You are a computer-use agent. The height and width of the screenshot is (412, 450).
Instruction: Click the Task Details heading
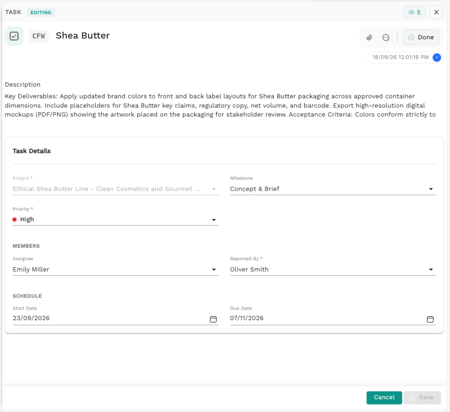point(32,151)
